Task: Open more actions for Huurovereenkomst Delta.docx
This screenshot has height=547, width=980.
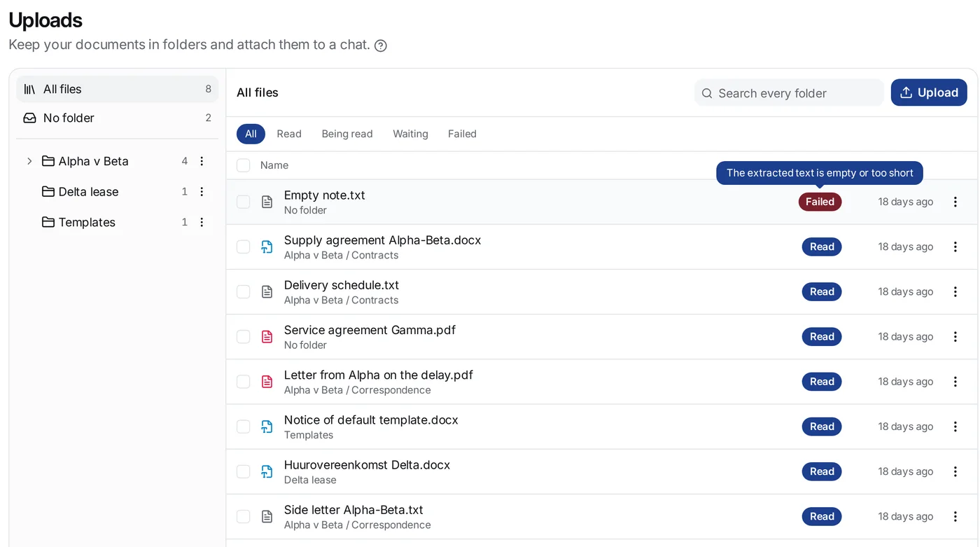Action: click(x=955, y=471)
